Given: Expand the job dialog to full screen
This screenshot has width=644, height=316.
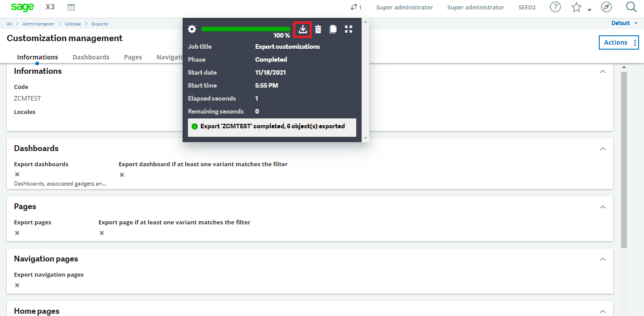Looking at the screenshot, I should [349, 29].
